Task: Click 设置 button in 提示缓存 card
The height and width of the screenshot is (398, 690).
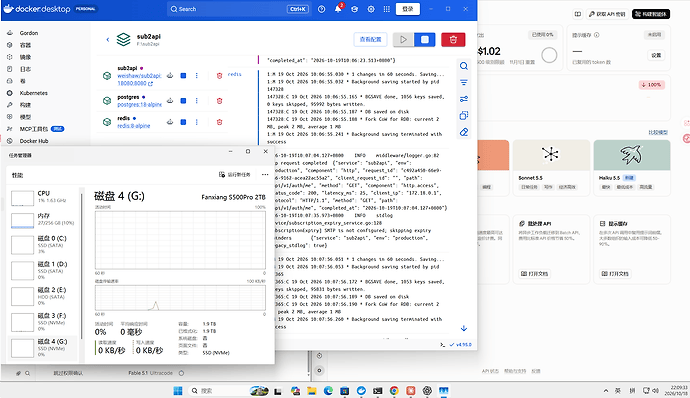Action: pyautogui.click(x=656, y=55)
